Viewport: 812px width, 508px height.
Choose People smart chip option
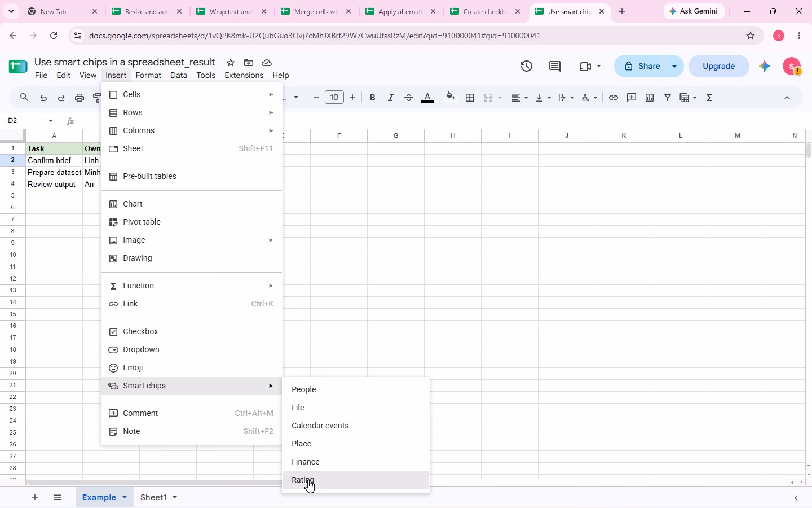pos(356,389)
